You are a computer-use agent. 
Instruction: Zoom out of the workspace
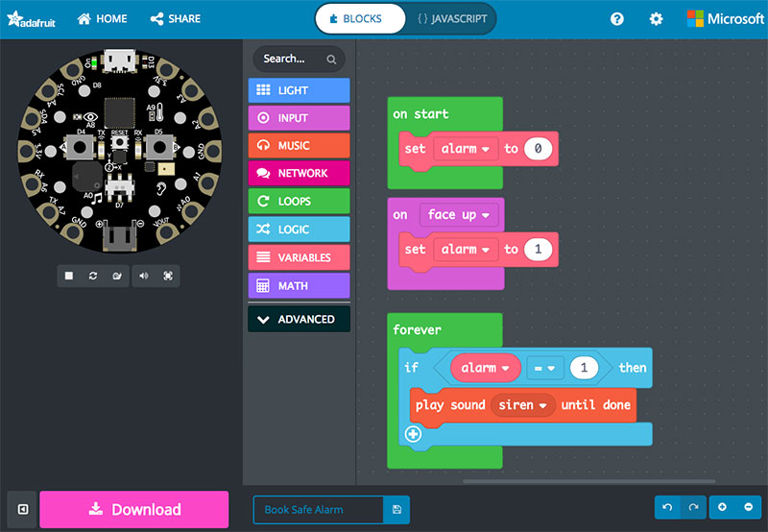point(748,507)
